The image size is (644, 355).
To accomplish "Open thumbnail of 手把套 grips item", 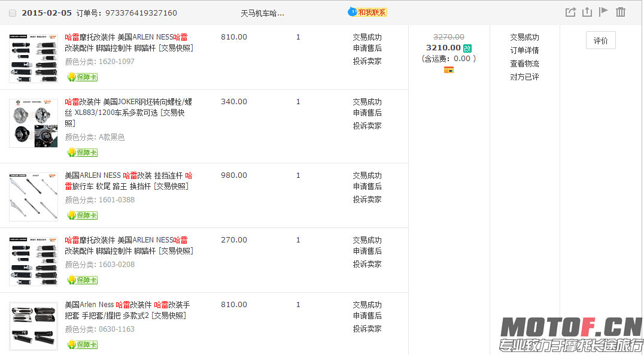I will tap(34, 326).
